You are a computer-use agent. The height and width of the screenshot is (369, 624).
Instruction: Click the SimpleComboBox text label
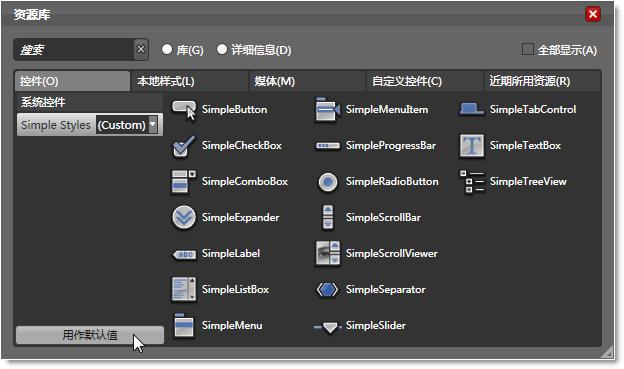pos(245,182)
